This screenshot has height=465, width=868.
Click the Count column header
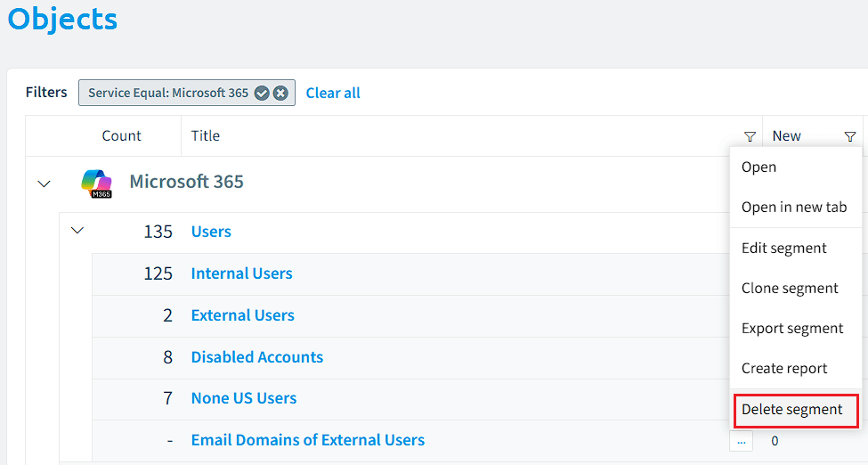click(121, 135)
